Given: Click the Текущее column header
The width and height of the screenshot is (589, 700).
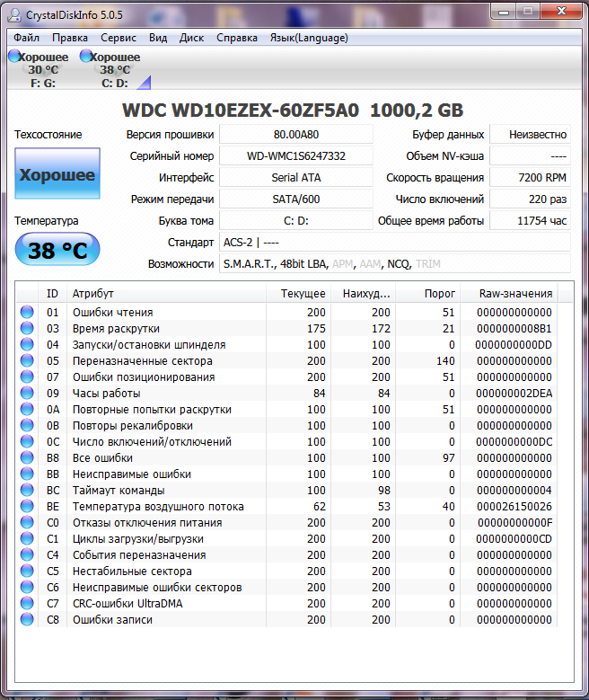Looking at the screenshot, I should point(298,293).
